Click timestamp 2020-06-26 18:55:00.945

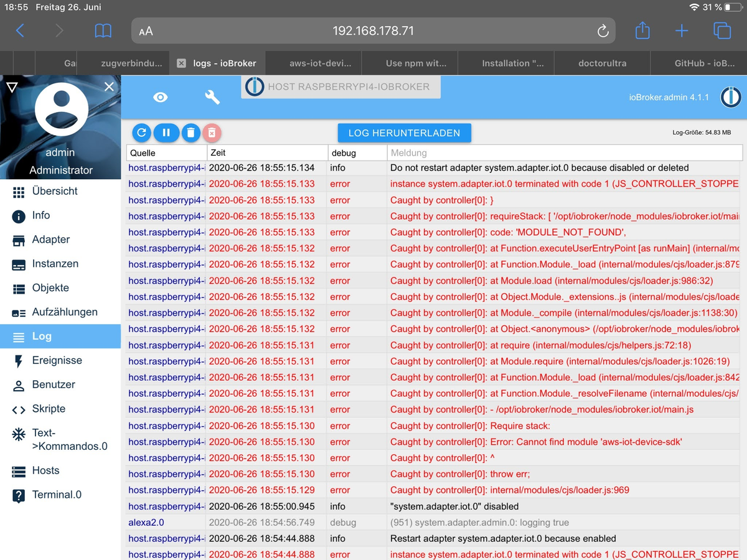(262, 506)
